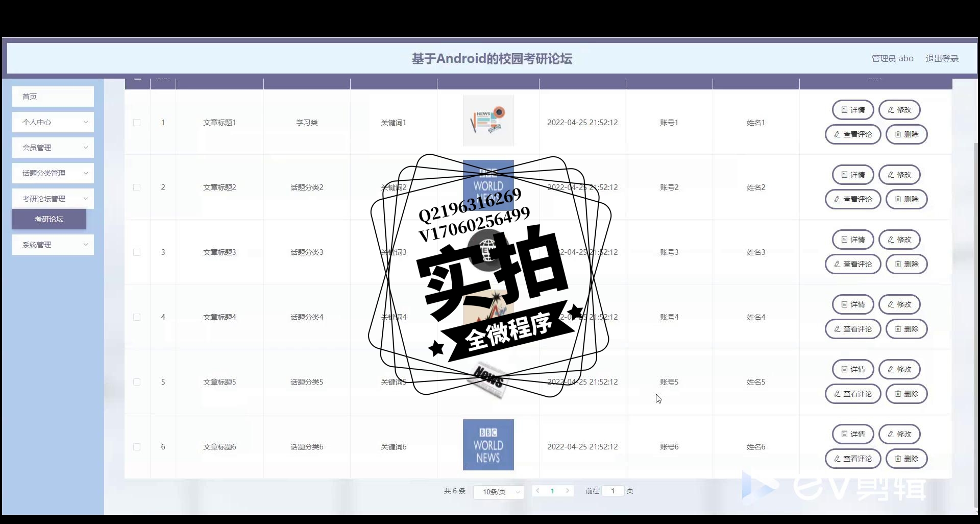Tick the checkbox for row 6
980x524 pixels.
click(x=137, y=447)
